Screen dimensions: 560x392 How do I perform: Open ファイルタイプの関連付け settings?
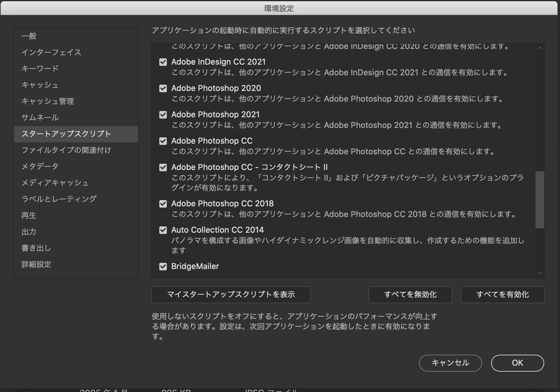[76, 150]
